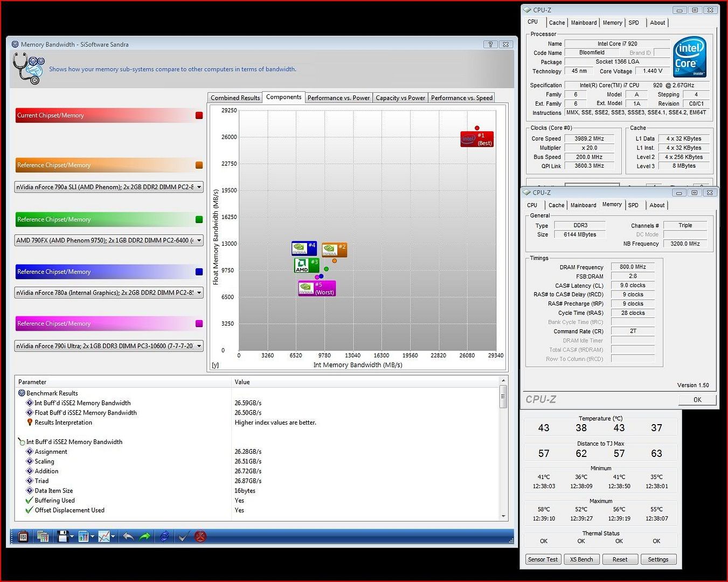Open the dropdown arrow beside the line-graph icon
The height and width of the screenshot is (582, 728).
[x=113, y=537]
